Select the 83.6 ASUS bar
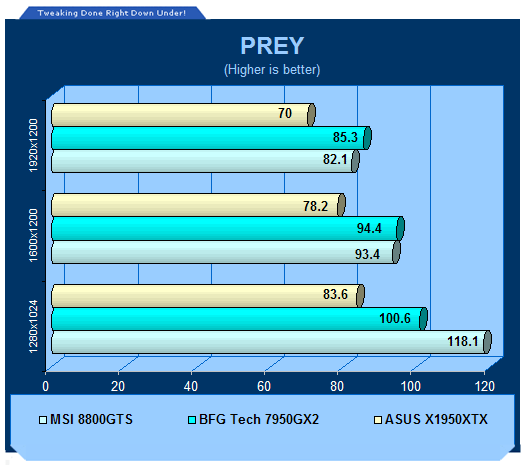Screen dimensions: 528x469 [x=208, y=296]
